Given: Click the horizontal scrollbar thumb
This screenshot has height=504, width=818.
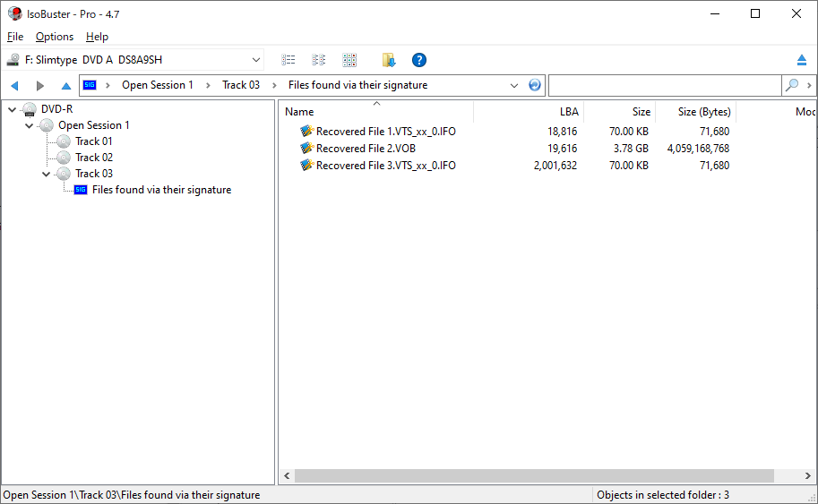Looking at the screenshot, I should (534, 476).
